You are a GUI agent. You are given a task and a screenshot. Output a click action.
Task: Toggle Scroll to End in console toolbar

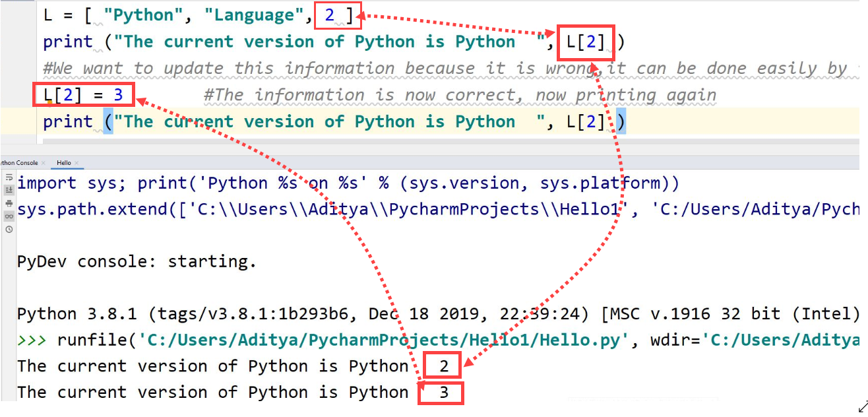click(x=9, y=189)
